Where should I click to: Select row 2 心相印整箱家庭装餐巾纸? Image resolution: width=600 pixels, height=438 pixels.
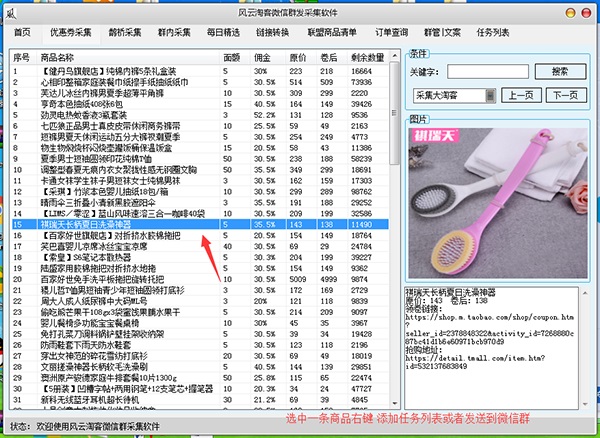199,82
